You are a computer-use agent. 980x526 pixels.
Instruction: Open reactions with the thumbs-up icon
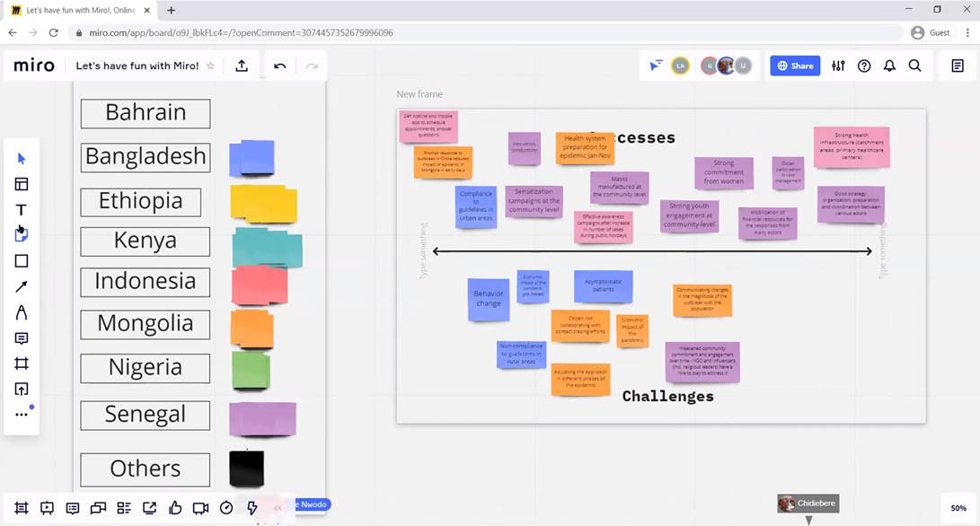(175, 507)
